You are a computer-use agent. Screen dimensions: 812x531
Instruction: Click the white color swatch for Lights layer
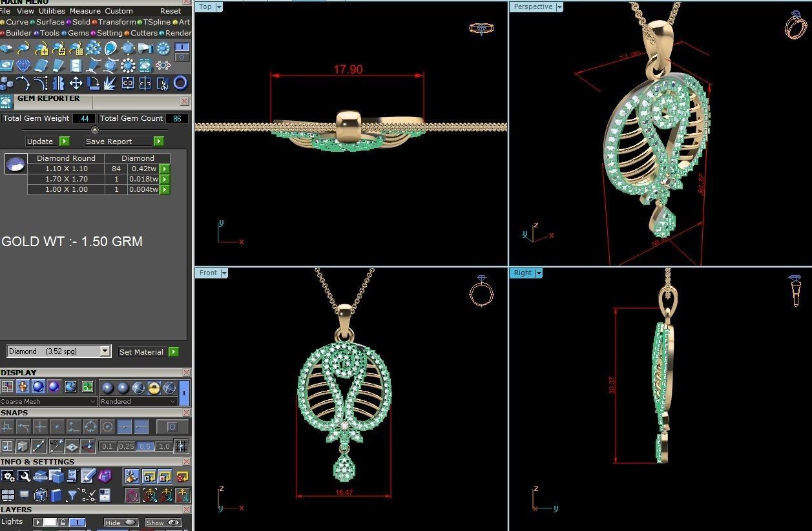tap(50, 523)
